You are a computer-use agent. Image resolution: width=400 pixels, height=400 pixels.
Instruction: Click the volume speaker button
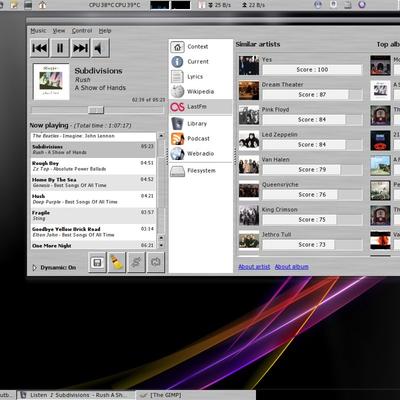point(100,48)
